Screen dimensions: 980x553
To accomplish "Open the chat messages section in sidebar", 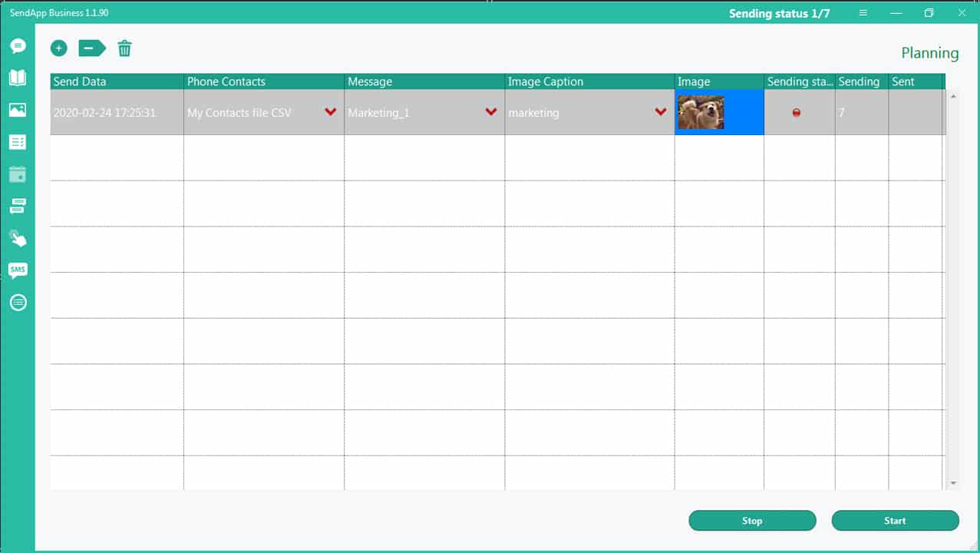I will click(x=18, y=46).
